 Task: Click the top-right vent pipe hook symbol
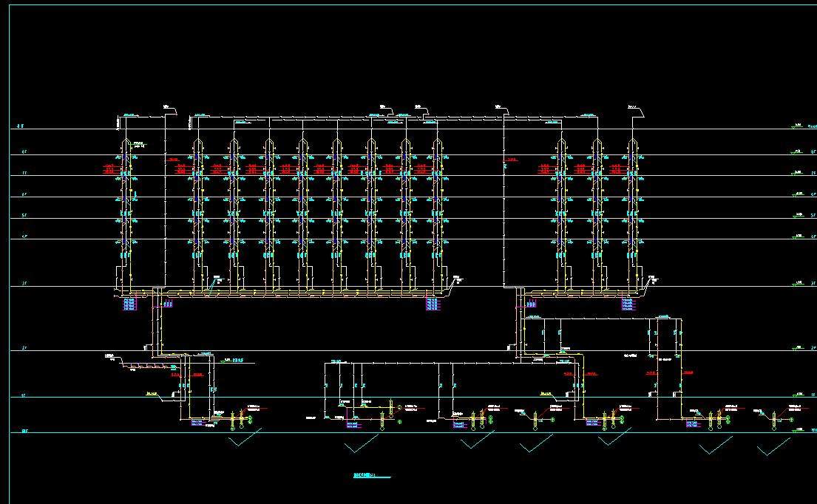634,108
